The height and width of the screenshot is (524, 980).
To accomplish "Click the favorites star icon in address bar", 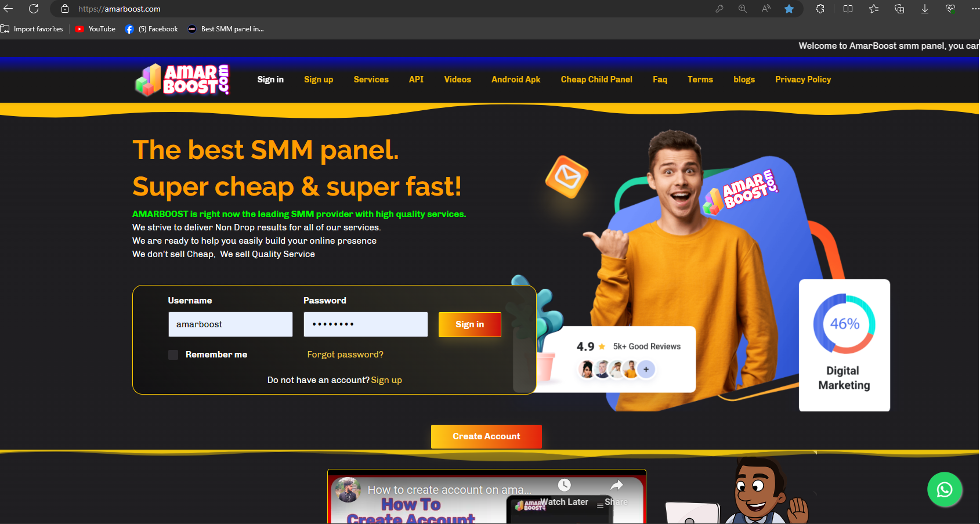I will click(789, 9).
